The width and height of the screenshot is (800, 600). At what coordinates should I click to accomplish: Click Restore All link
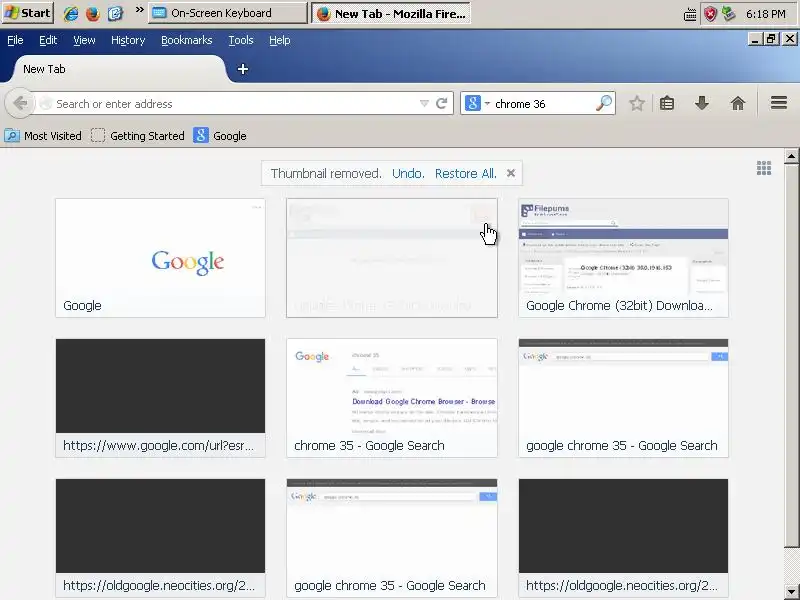[x=466, y=173]
